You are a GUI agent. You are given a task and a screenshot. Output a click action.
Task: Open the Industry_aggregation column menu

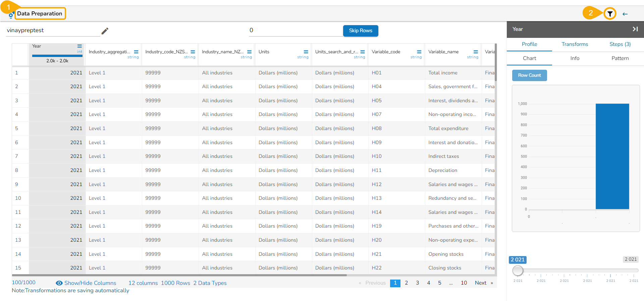(136, 52)
